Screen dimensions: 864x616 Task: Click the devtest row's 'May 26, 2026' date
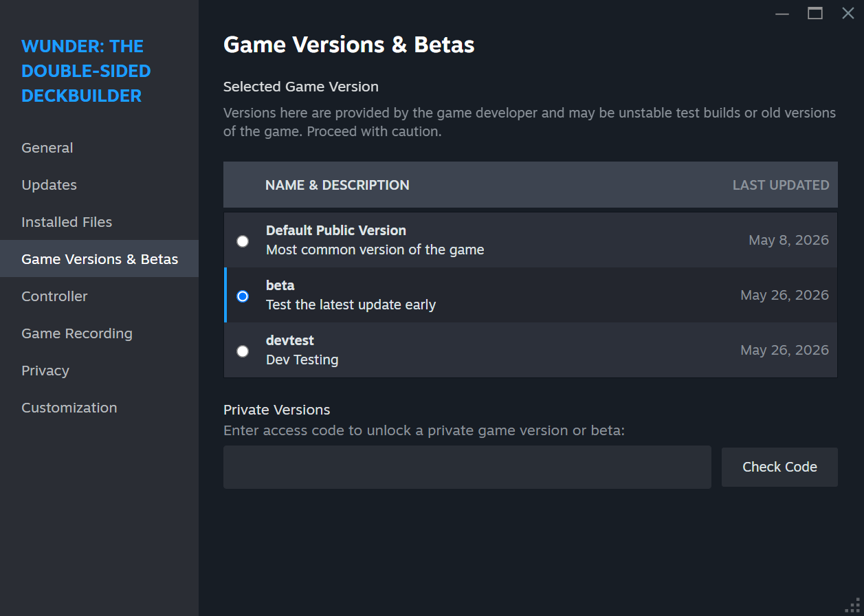tap(785, 350)
